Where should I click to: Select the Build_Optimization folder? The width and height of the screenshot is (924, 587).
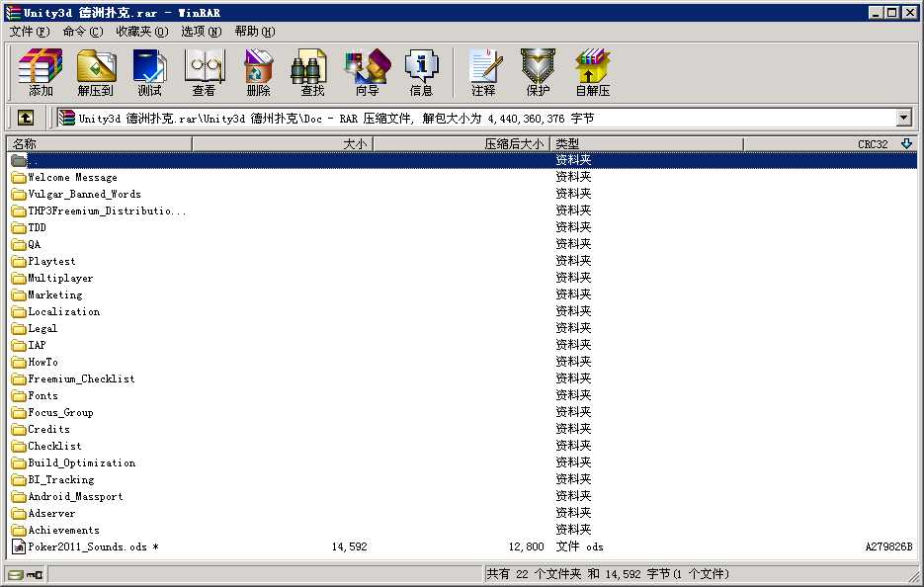tap(82, 462)
